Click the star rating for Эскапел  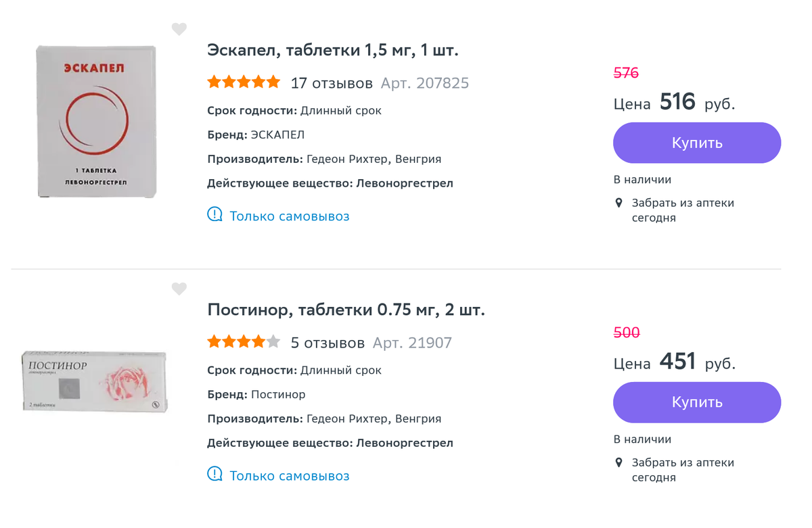[x=244, y=82]
